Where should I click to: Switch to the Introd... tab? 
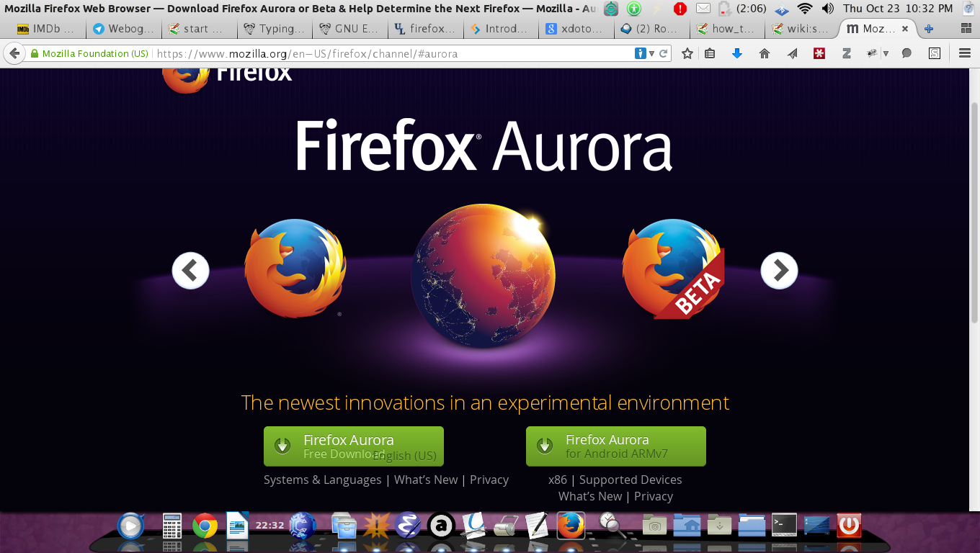coord(499,29)
